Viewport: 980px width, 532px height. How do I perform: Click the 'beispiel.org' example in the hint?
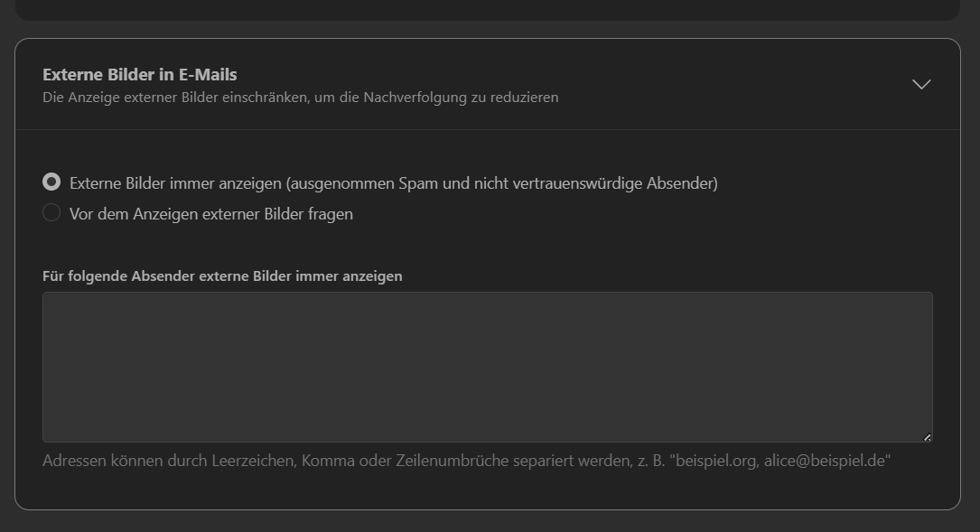point(714,462)
